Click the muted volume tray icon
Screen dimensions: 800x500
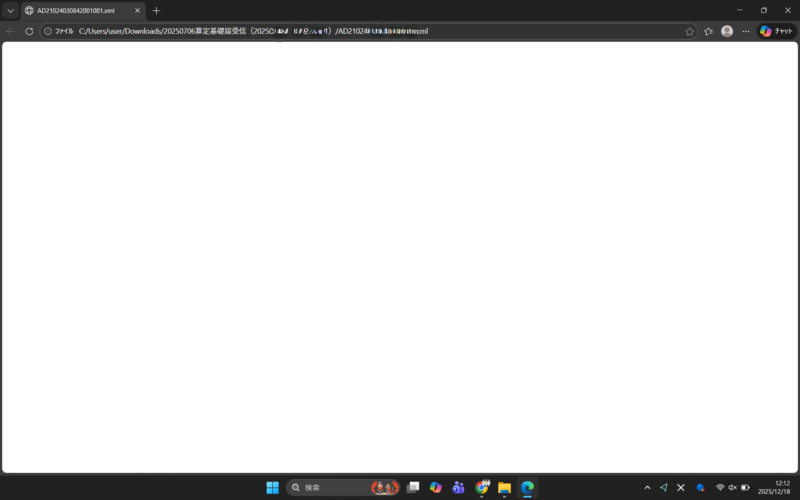(732, 487)
